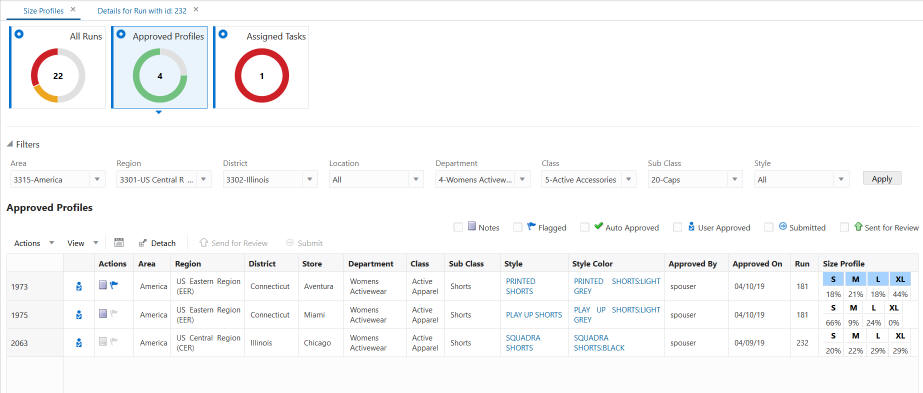Screen dimensions: 923x393
Task: Toggle the grey flag icon in row 1975
Action: click(114, 314)
